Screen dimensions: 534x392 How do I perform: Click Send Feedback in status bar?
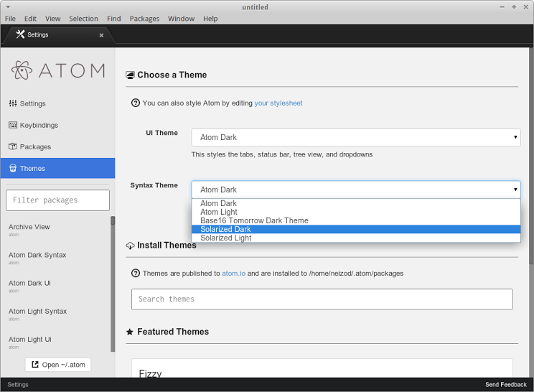pos(506,385)
